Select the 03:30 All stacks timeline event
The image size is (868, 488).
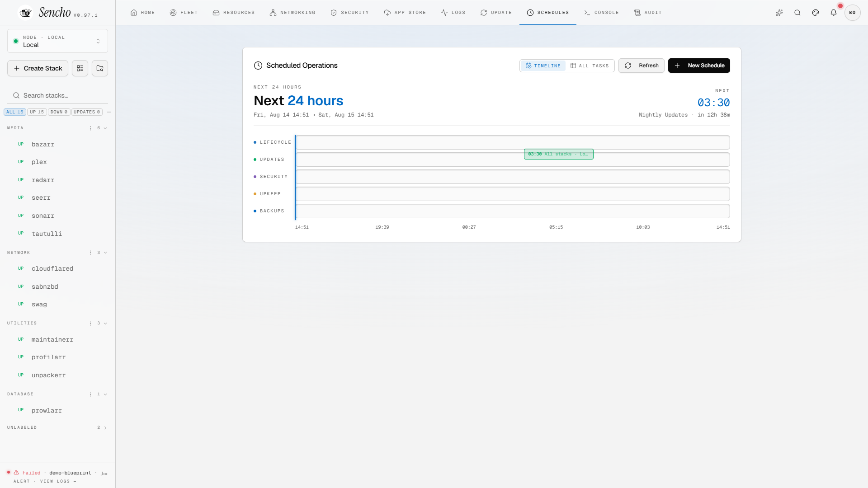click(558, 154)
